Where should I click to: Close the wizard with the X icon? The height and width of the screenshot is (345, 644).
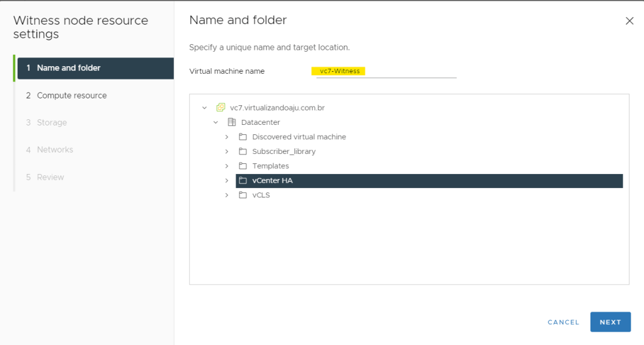click(x=629, y=21)
